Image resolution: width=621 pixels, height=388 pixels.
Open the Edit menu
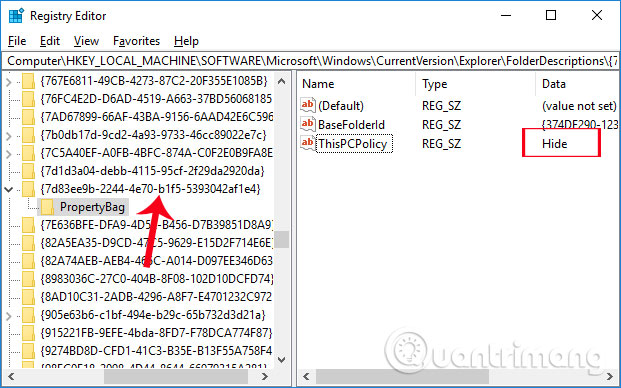[x=50, y=41]
